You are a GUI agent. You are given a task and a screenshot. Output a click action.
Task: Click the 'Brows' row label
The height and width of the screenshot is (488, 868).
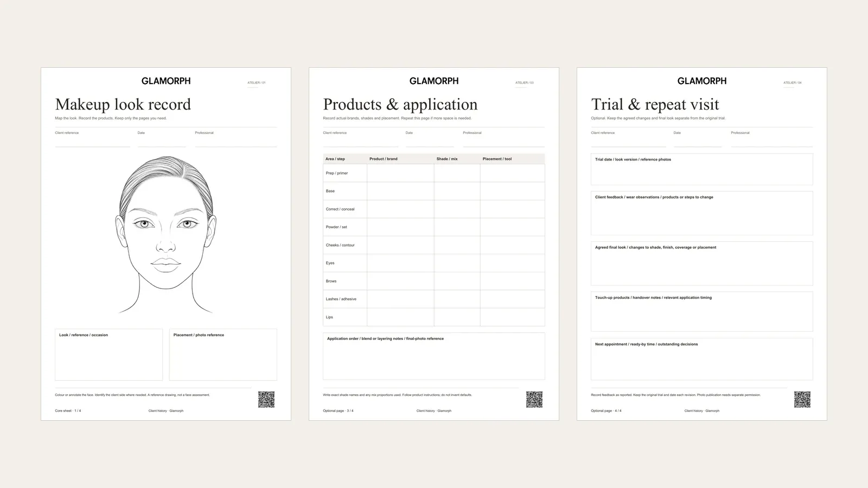[331, 281]
